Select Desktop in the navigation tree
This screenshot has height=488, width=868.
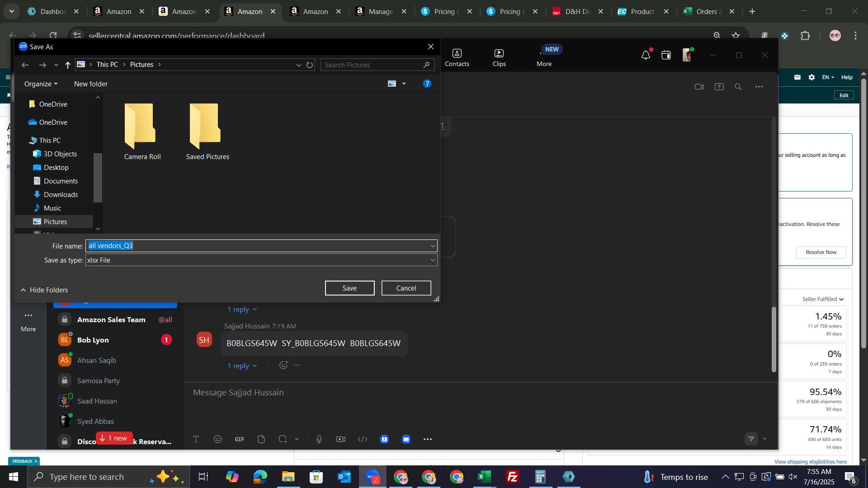pos(56,167)
